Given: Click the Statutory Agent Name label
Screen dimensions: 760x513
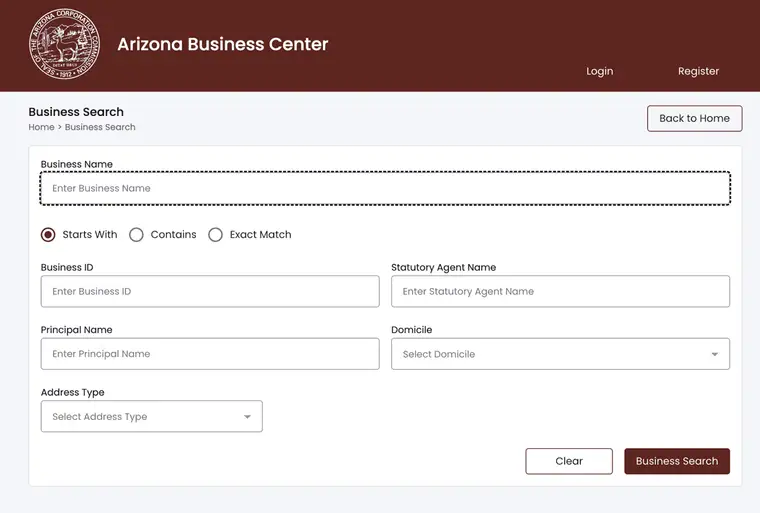Looking at the screenshot, I should [443, 268].
